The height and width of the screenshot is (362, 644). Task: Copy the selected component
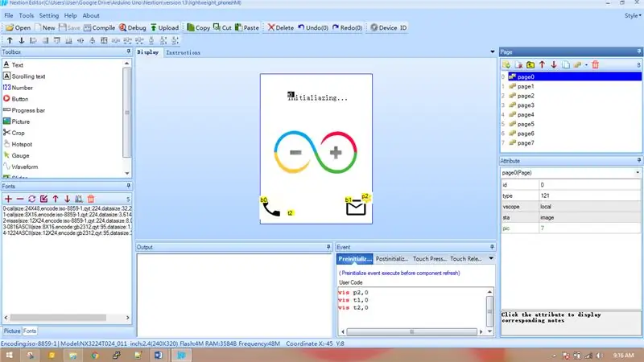pyautogui.click(x=198, y=27)
